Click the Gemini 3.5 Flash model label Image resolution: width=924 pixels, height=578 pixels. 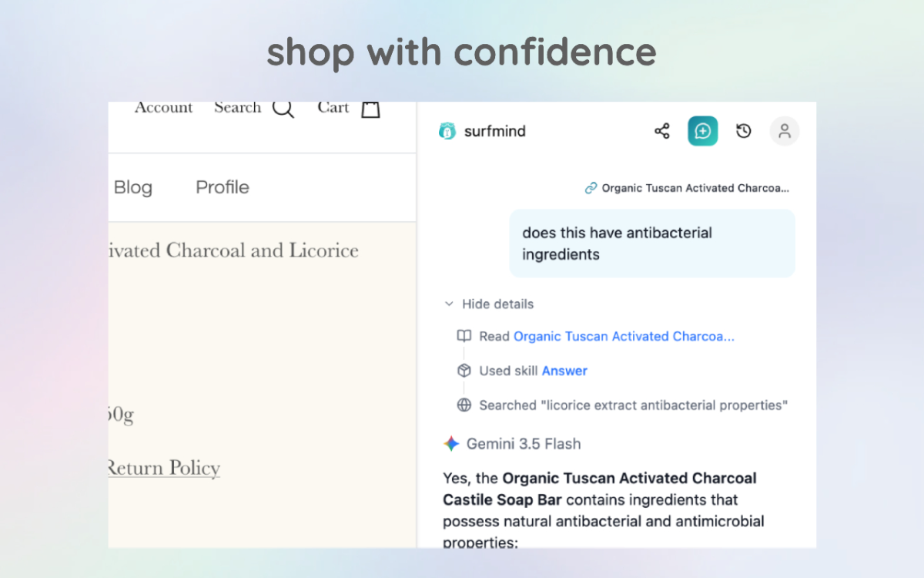point(524,444)
